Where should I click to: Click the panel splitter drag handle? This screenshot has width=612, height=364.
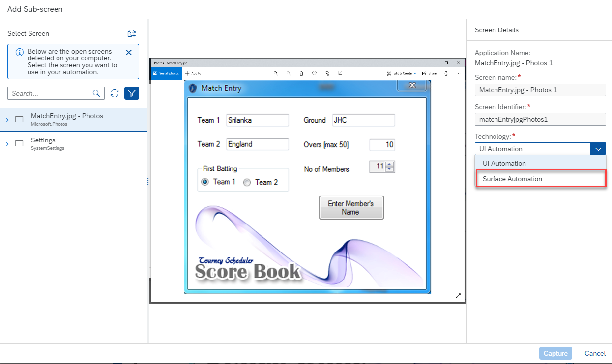click(x=148, y=181)
